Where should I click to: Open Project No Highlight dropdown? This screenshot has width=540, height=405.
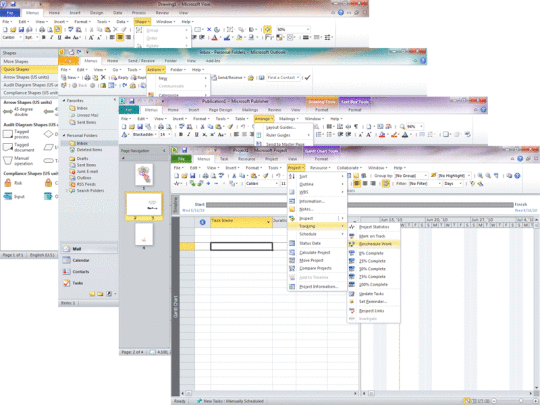(469, 176)
